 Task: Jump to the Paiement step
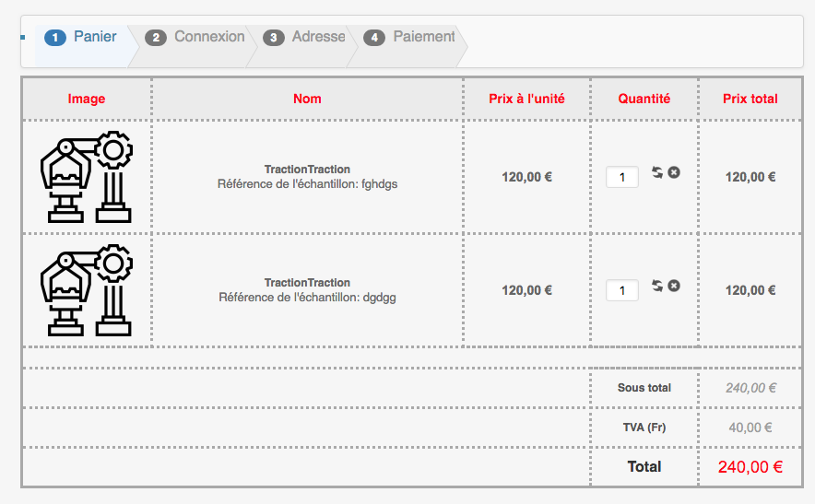(x=411, y=37)
